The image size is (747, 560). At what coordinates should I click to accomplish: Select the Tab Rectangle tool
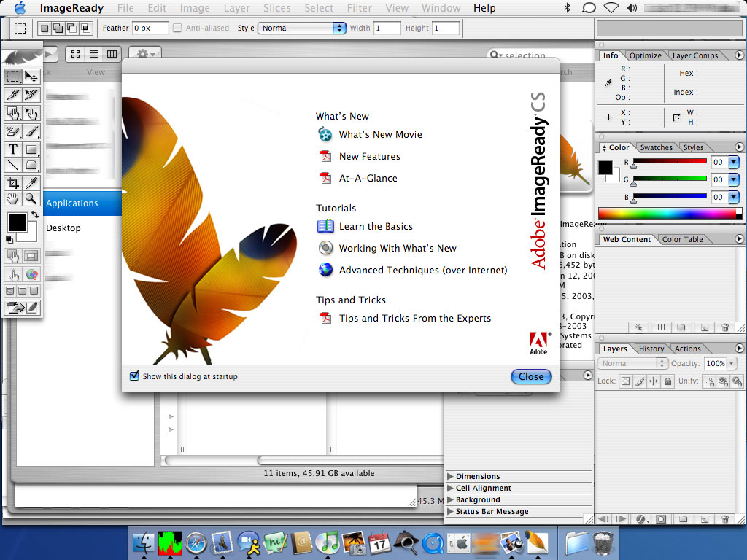(31, 166)
